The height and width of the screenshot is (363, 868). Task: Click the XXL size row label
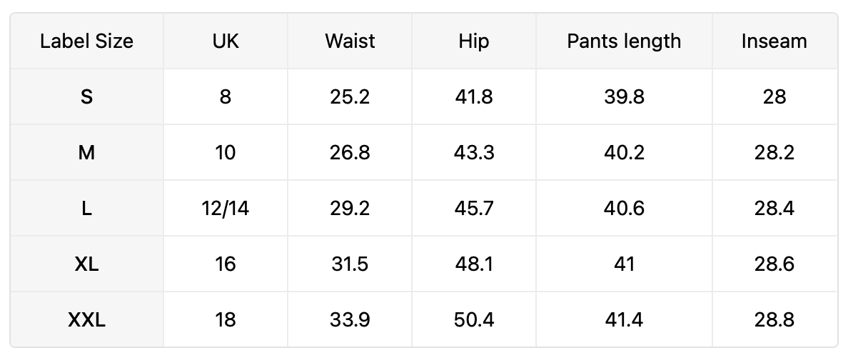point(86,319)
